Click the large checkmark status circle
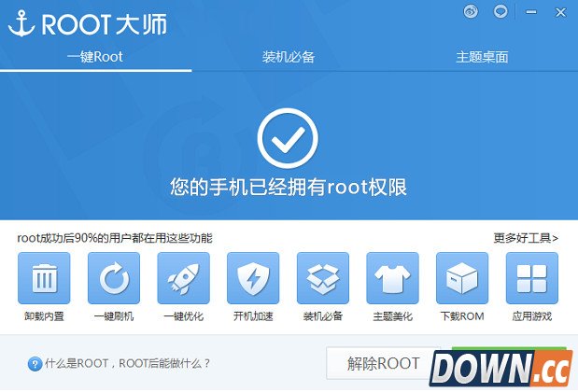The width and height of the screenshot is (578, 392). pos(289,138)
